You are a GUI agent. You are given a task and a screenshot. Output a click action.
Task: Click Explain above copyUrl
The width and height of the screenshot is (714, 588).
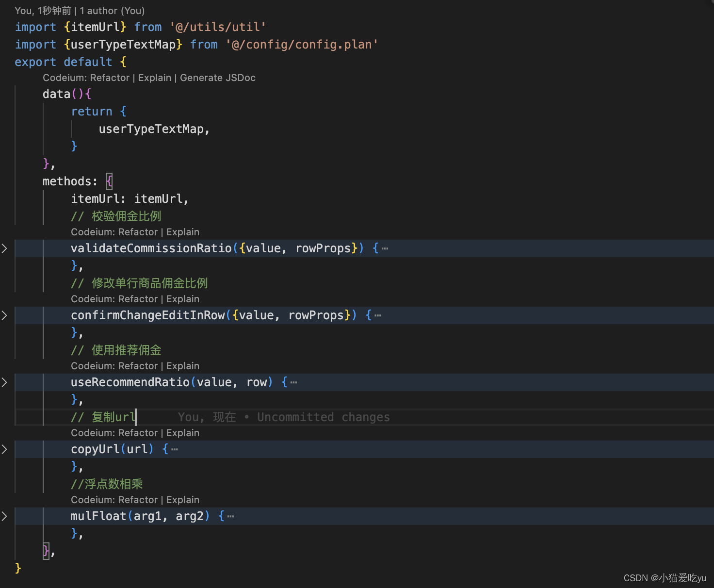[183, 433]
